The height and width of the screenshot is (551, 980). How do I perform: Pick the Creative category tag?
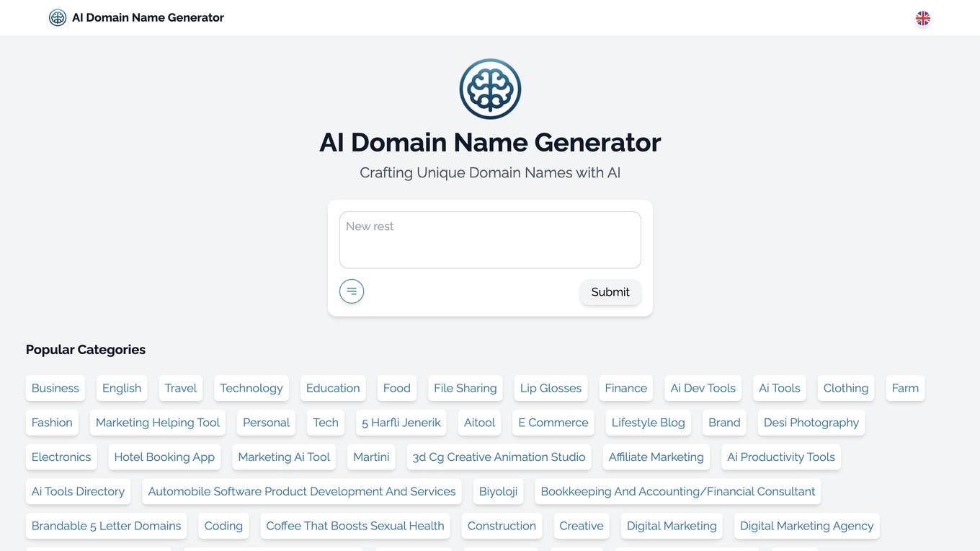(x=582, y=526)
